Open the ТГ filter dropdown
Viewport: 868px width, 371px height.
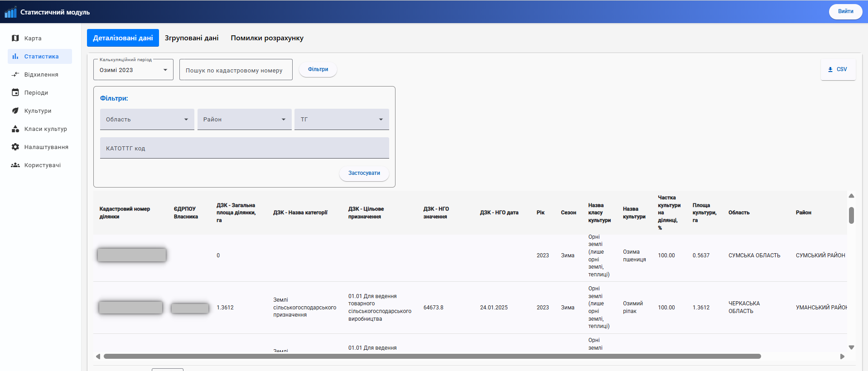pos(342,119)
